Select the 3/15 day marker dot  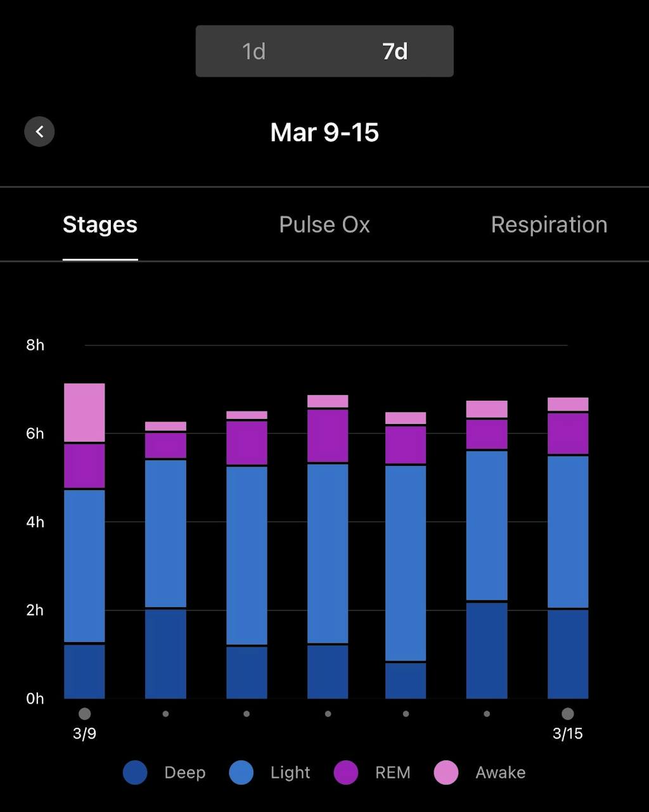point(568,714)
